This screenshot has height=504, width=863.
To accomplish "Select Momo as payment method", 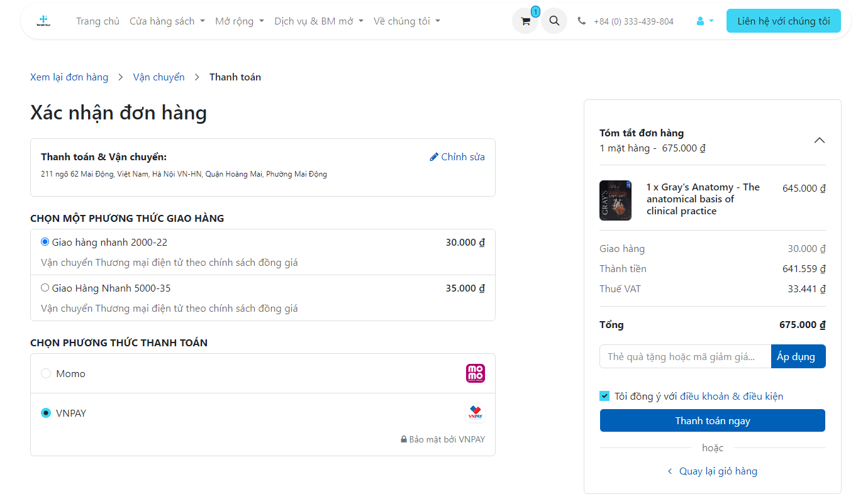I will (46, 374).
